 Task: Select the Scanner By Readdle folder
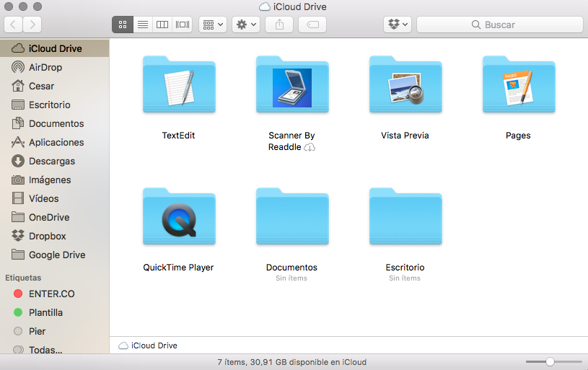(x=292, y=84)
